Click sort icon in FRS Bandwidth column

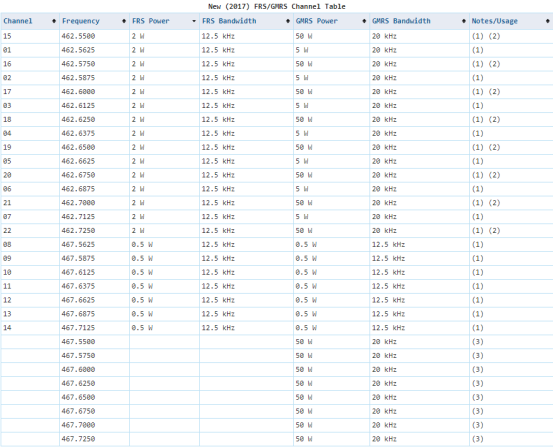coord(288,21)
